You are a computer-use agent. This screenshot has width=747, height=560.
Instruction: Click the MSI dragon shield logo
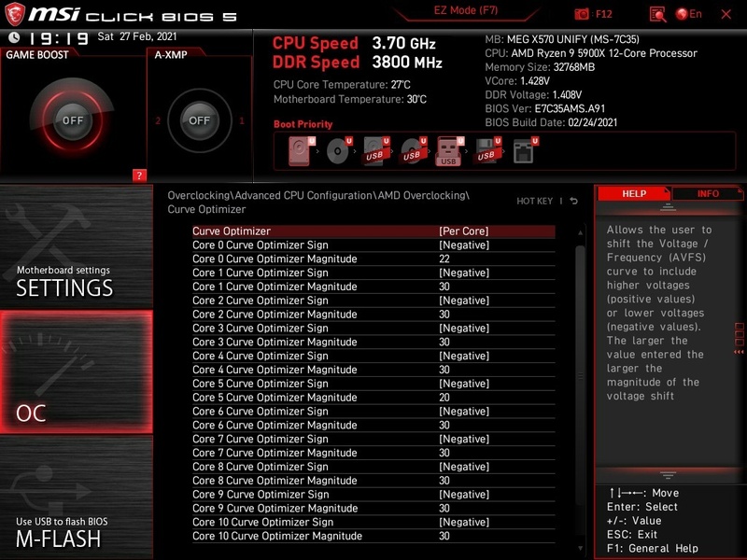pos(15,14)
